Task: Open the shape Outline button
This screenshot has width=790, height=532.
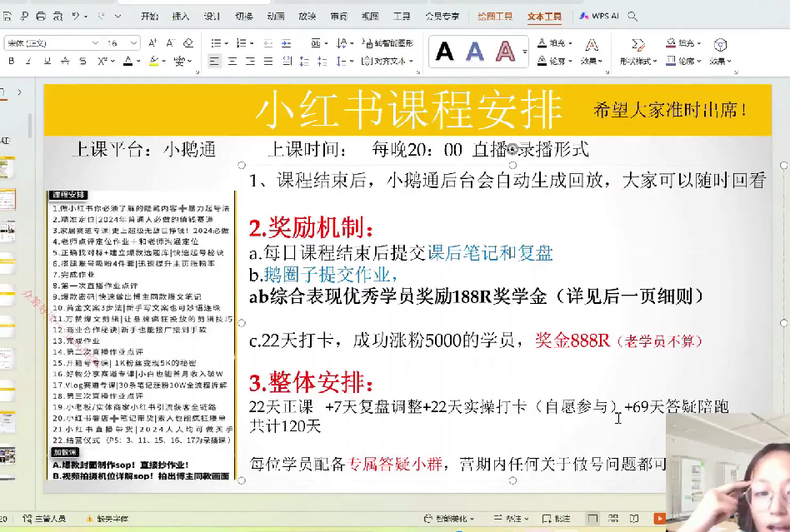Action: point(683,61)
